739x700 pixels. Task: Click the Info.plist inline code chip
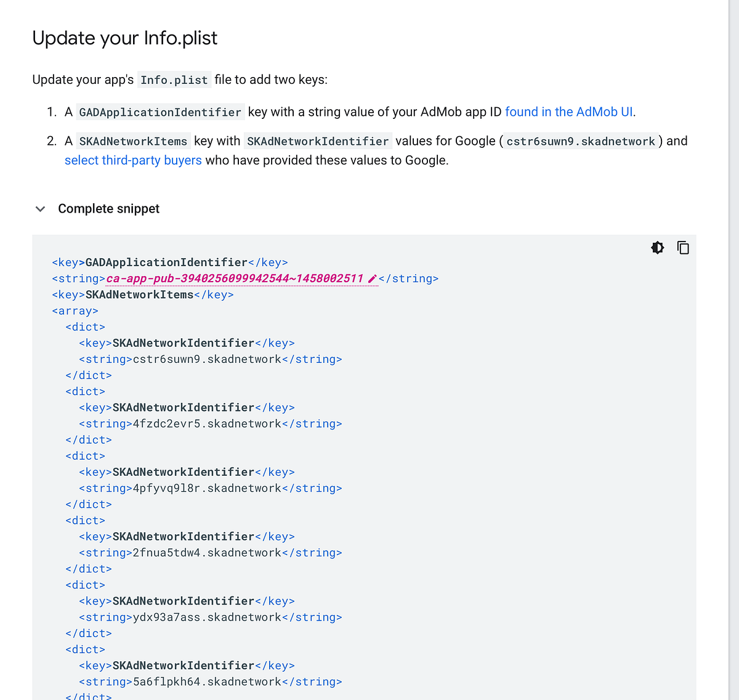[x=174, y=79]
